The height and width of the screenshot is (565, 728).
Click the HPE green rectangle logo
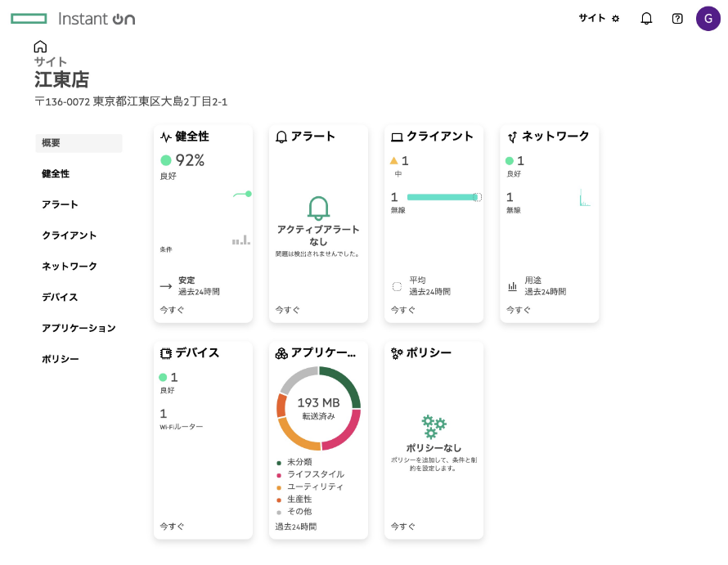pos(29,19)
